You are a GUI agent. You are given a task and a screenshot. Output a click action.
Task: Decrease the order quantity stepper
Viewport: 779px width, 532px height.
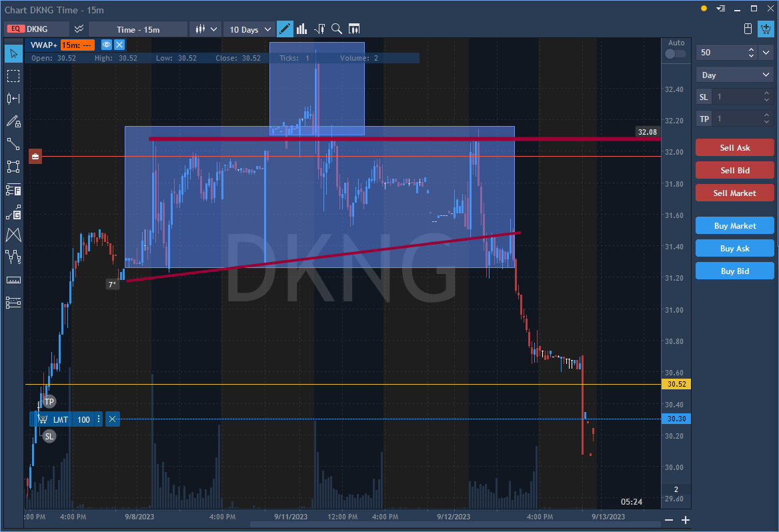coord(751,55)
